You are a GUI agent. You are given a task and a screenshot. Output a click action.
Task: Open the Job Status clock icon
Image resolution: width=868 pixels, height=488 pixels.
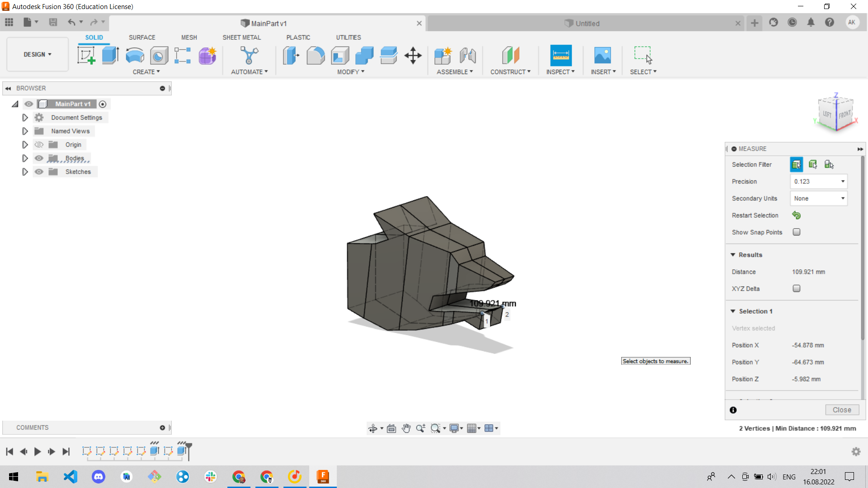coord(792,22)
